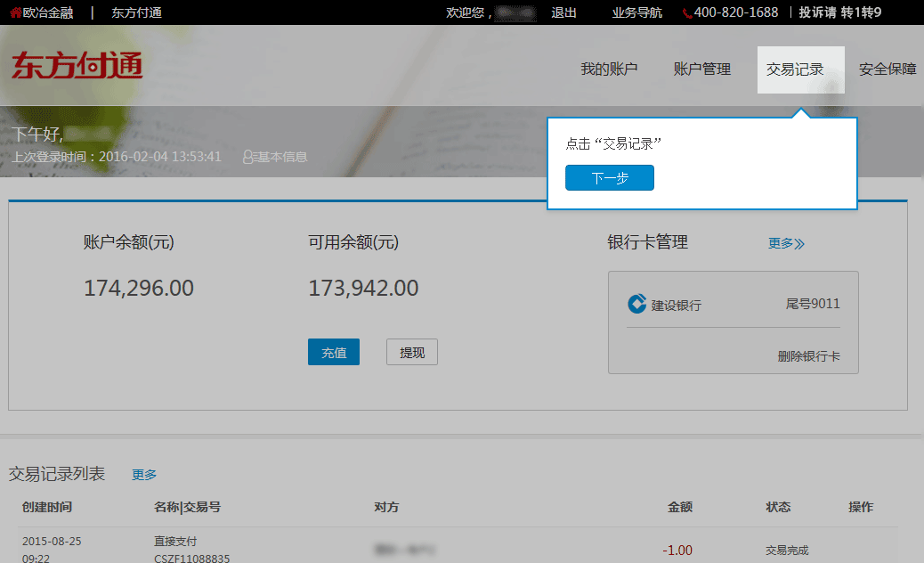924x563 pixels.
Task: Click the transaction date 2015-08-25
Action: (x=52, y=542)
